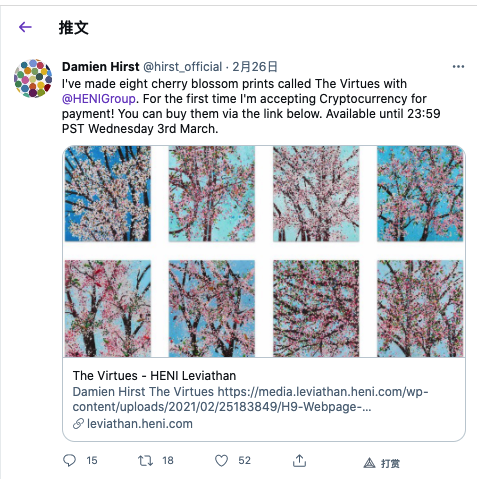Open the leviathan.heni.com domain link
477x479 pixels.
tap(140, 424)
